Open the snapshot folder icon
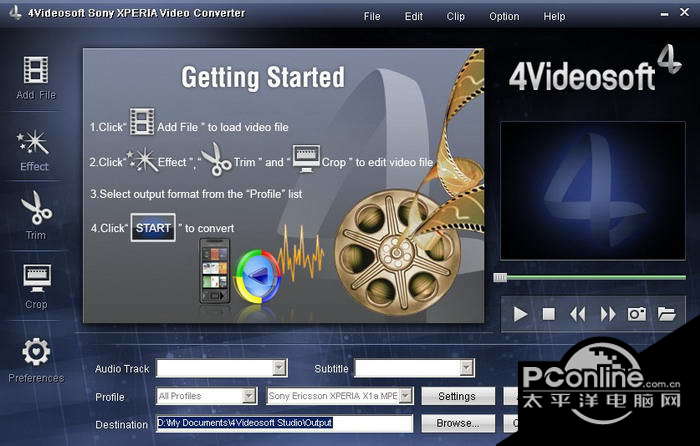700x446 pixels. [x=666, y=314]
